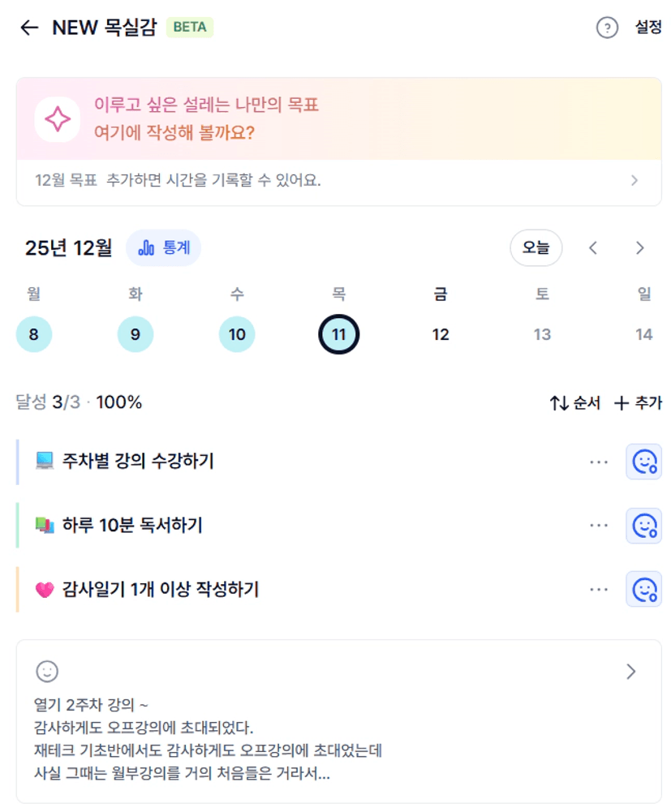
Task: Add a new goal with 추가 plus icon
Action: point(622,402)
